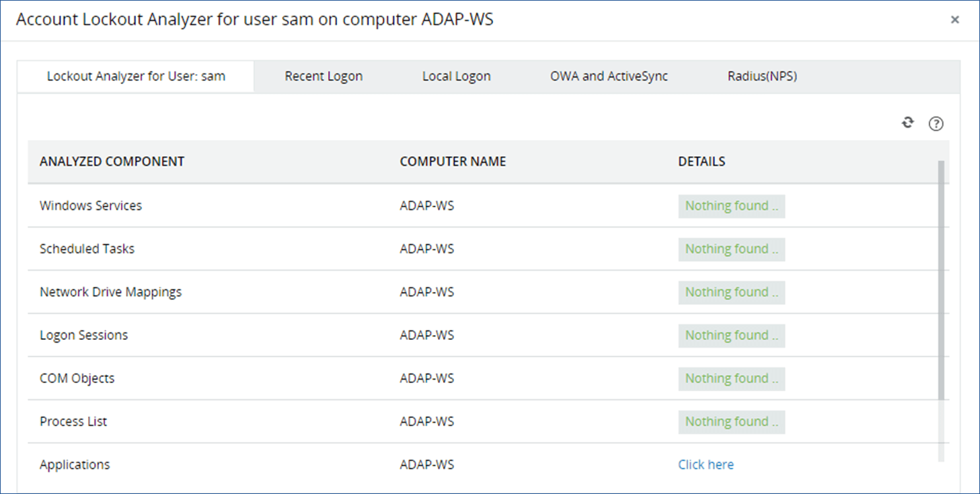Image resolution: width=980 pixels, height=494 pixels.
Task: Go to the Radius(NPS) tab
Action: pyautogui.click(x=762, y=76)
